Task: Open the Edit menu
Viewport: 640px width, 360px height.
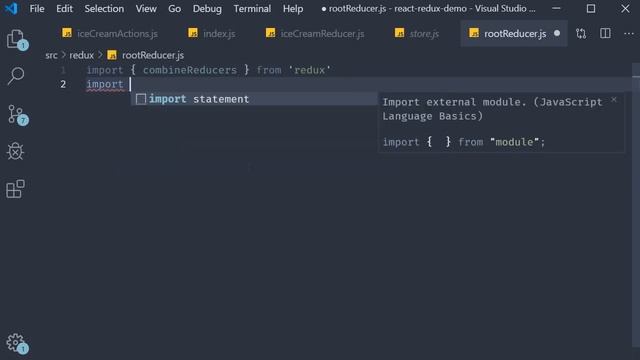Action: coord(64,9)
